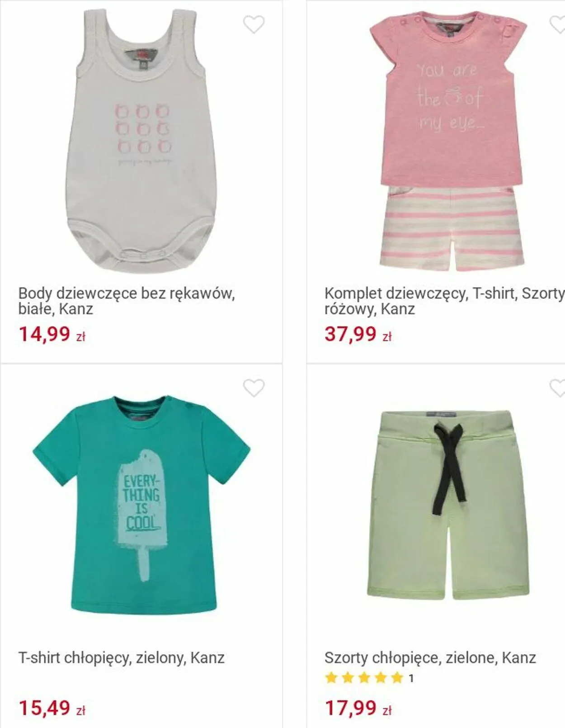
Task: Save green boys shorts using heart icon
Action: pyautogui.click(x=557, y=388)
